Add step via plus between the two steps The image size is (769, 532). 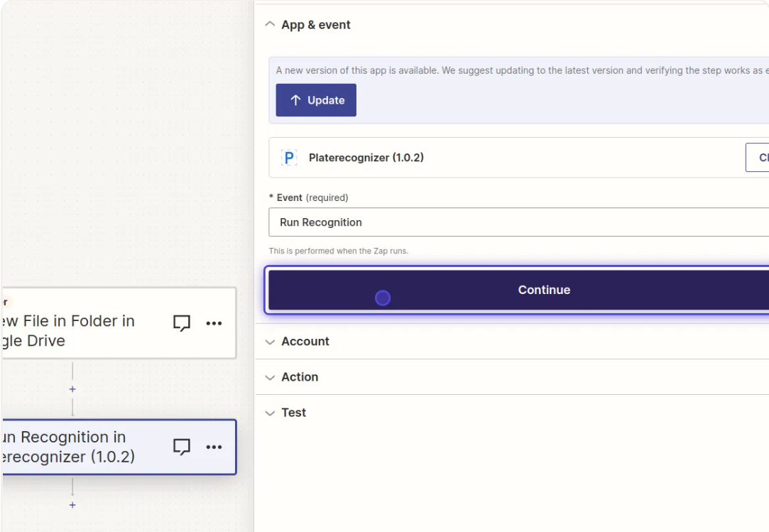[72, 389]
